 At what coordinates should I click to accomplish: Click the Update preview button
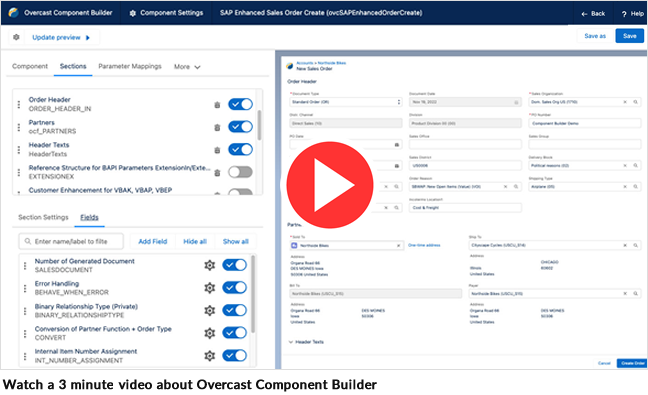[x=61, y=38]
